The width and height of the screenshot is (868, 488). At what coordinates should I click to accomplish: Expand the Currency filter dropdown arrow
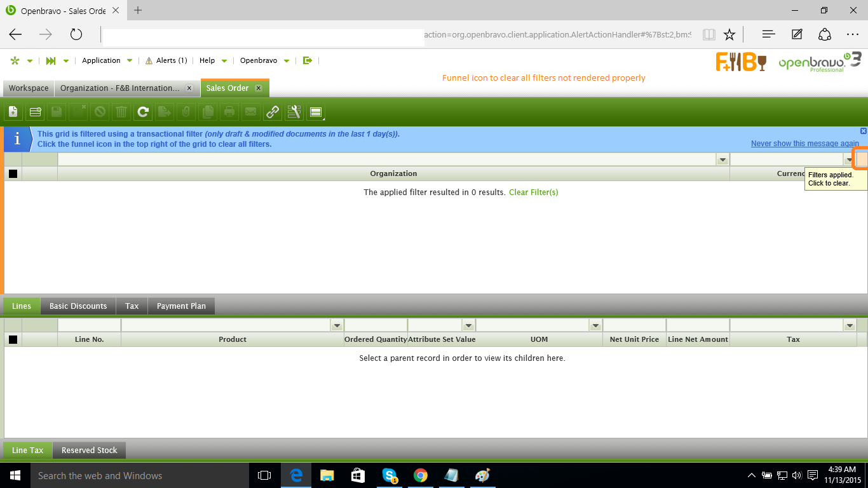click(850, 159)
